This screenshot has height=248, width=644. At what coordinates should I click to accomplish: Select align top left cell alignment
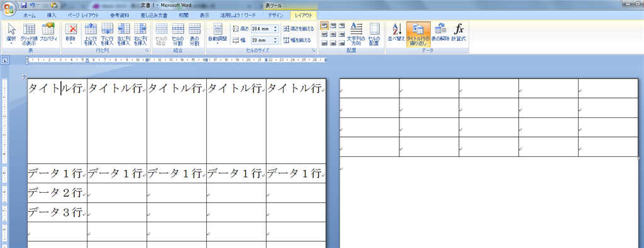(x=325, y=26)
